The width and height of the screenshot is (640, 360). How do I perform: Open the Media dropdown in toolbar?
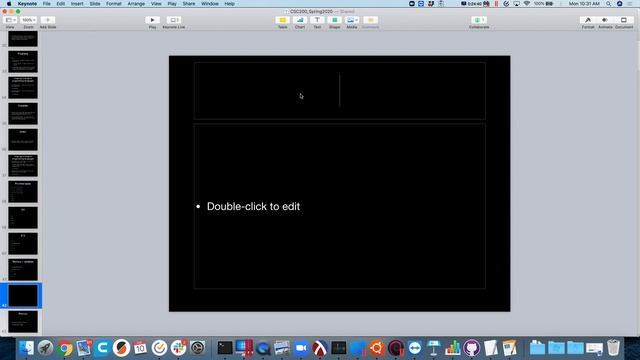352,20
